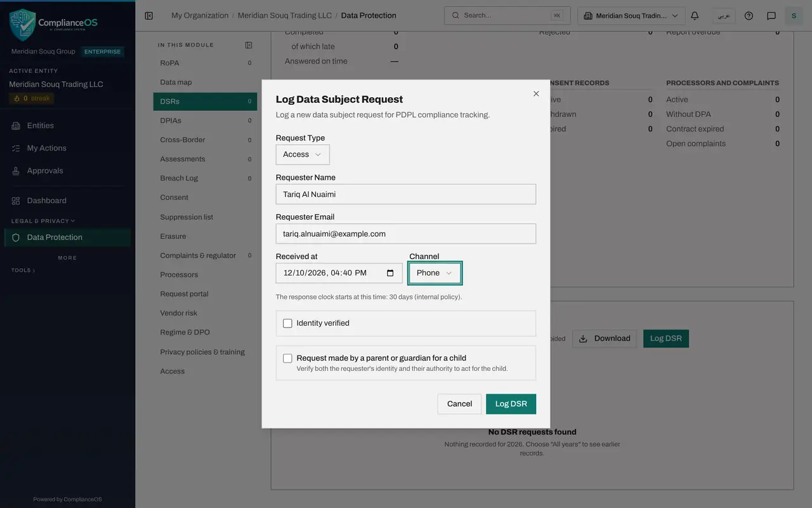The image size is (812, 508).
Task: Open the notifications bell
Action: click(x=695, y=16)
